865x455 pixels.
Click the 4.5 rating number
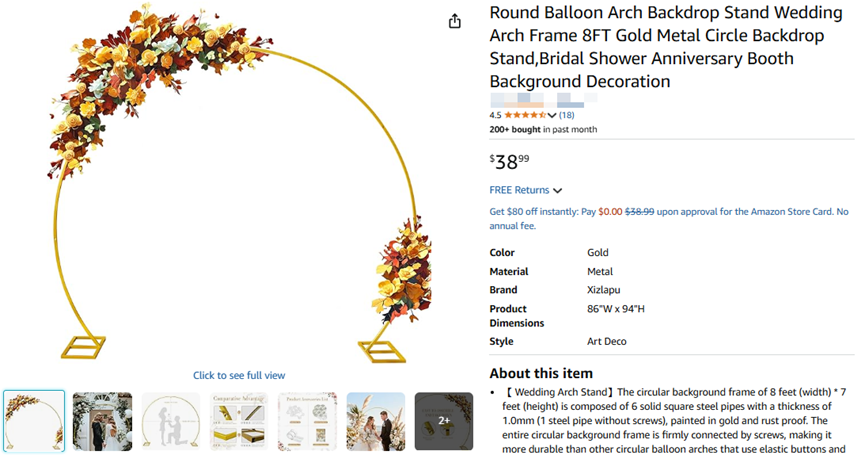click(495, 115)
